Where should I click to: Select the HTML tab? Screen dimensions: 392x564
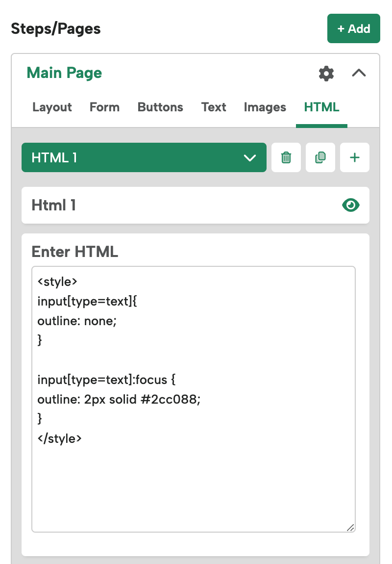pyautogui.click(x=321, y=107)
